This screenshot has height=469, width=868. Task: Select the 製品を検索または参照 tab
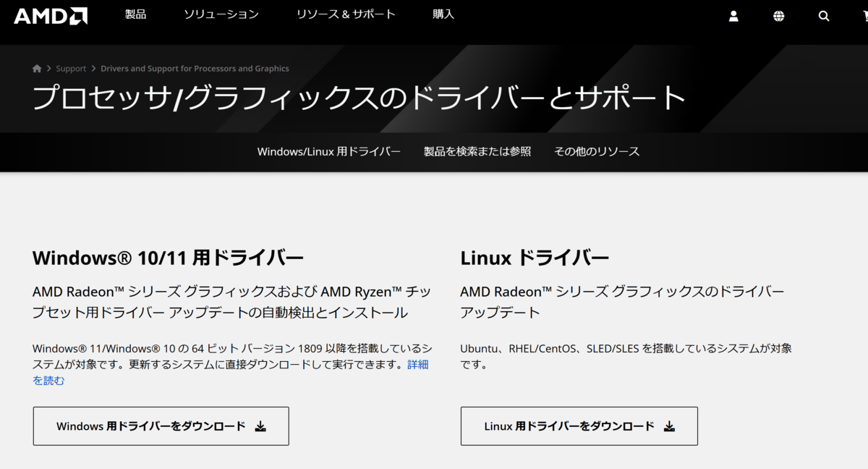[477, 151]
